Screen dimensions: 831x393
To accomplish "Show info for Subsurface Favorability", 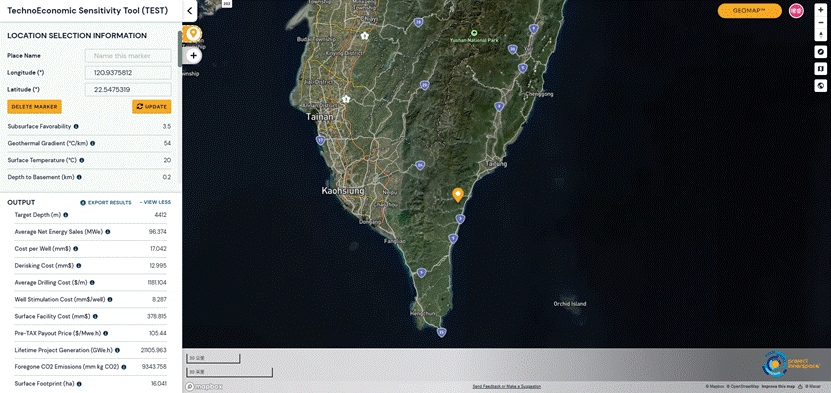I will pyautogui.click(x=76, y=127).
